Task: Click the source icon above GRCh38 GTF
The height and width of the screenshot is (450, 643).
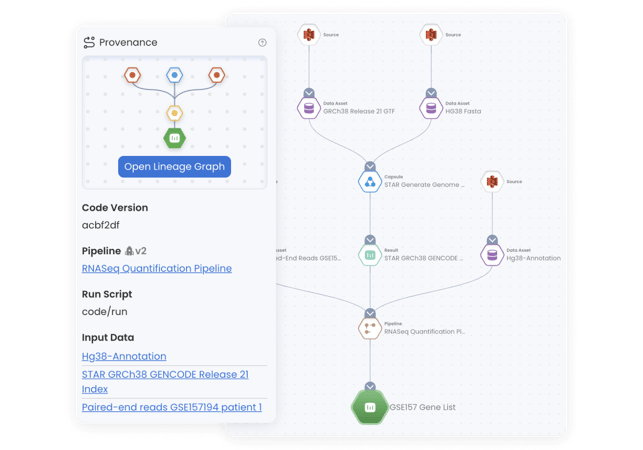Action: pos(309,34)
